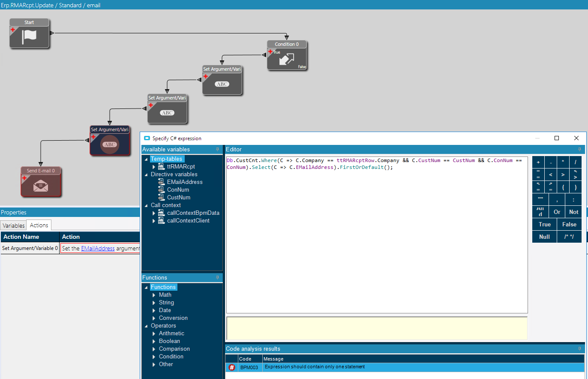Insert the True constant
The width and height of the screenshot is (588, 379).
(x=545, y=224)
